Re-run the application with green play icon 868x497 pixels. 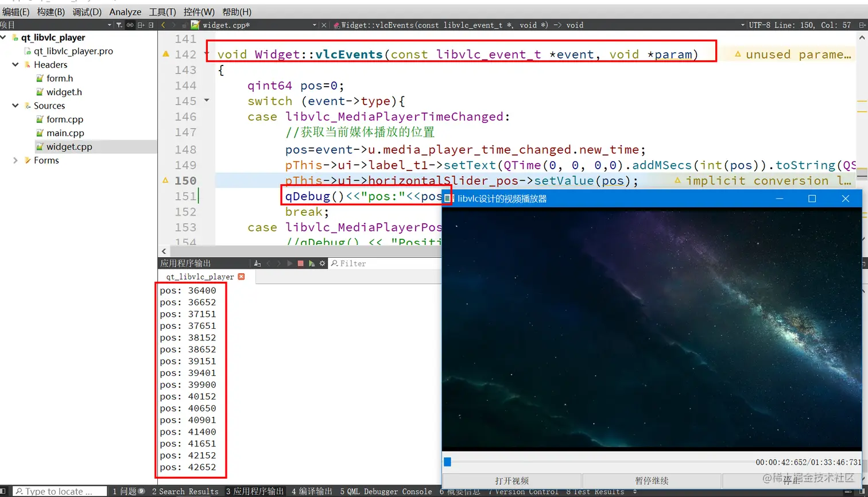point(290,263)
